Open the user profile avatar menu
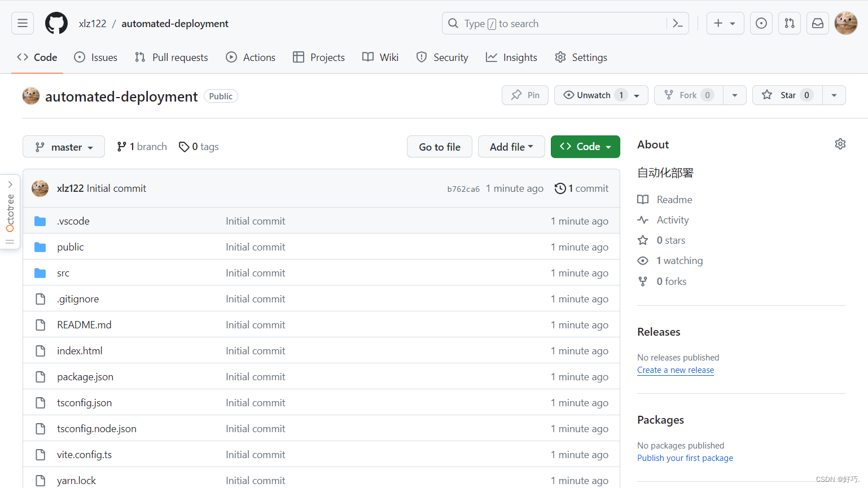Screen dimensions: 868x488 click(846, 23)
